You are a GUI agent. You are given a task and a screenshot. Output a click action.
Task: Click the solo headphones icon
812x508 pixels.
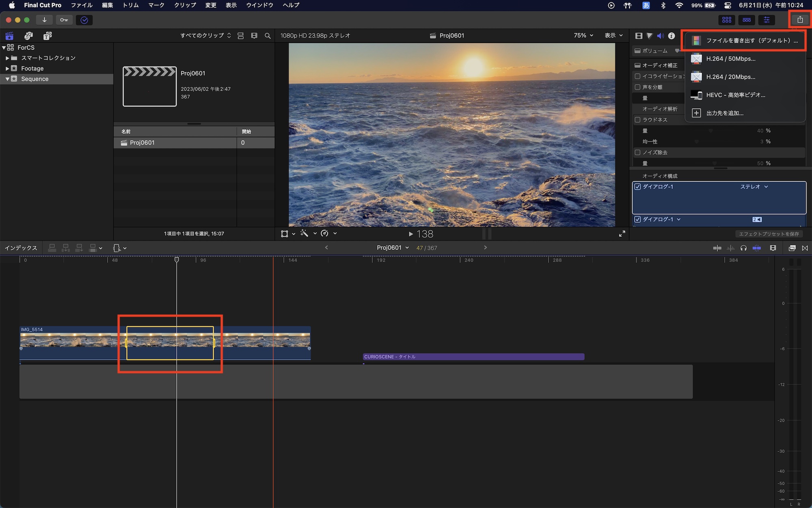point(743,248)
